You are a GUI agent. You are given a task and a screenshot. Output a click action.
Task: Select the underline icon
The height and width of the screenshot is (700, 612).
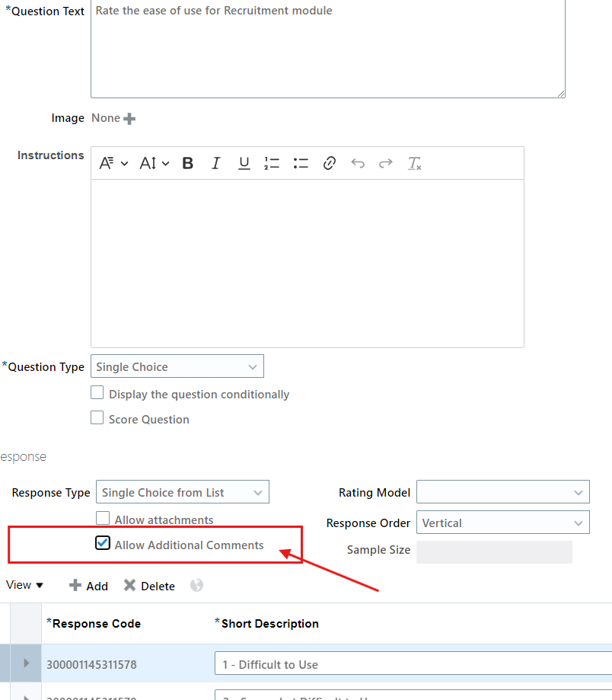[244, 162]
